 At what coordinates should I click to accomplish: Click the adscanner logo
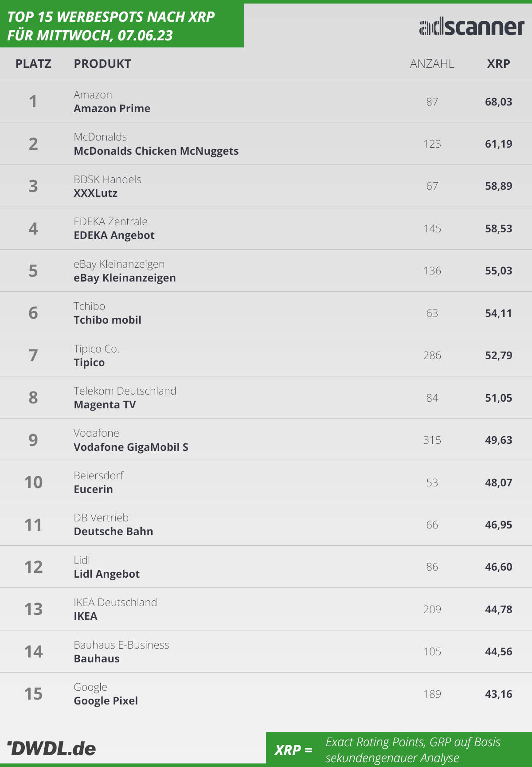point(472,27)
